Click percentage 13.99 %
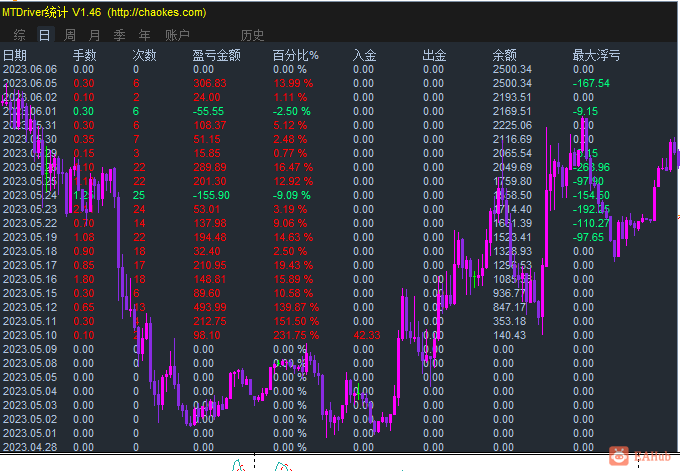Image resolution: width=680 pixels, height=471 pixels. [x=293, y=83]
